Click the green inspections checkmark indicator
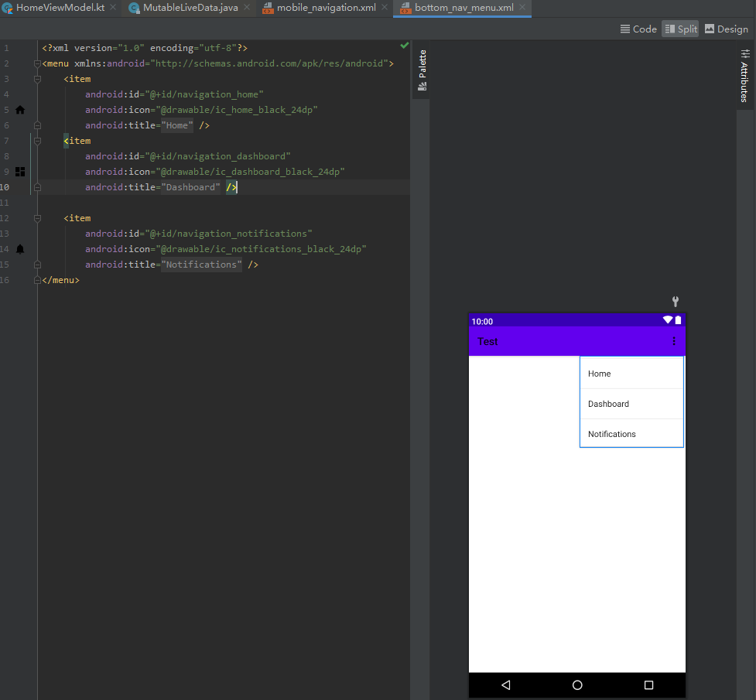Viewport: 756px width, 700px height. [404, 46]
